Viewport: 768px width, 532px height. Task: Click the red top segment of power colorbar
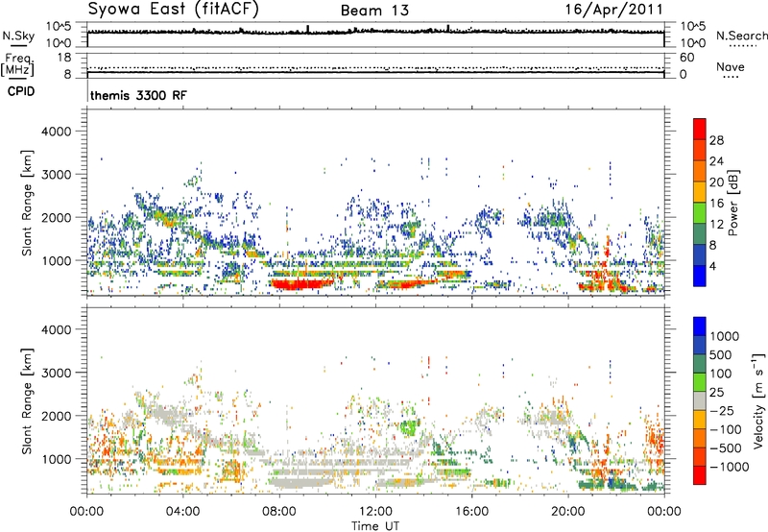click(700, 129)
